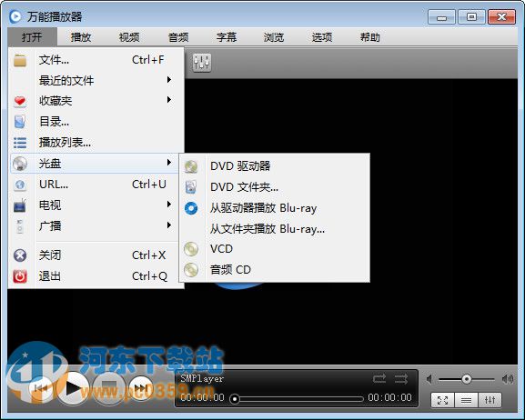Expand the 广播 submenu arrow

tap(169, 225)
